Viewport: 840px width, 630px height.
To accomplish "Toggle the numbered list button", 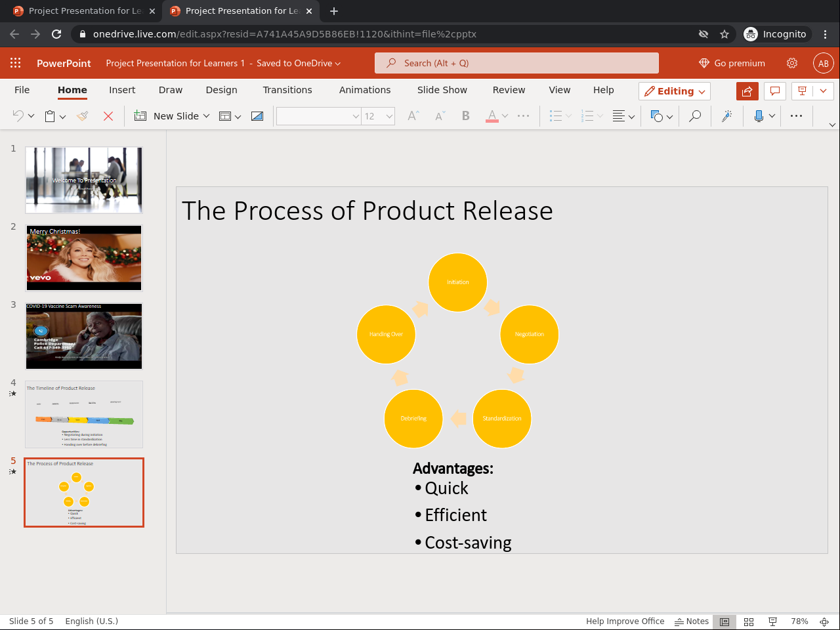I will tap(587, 116).
